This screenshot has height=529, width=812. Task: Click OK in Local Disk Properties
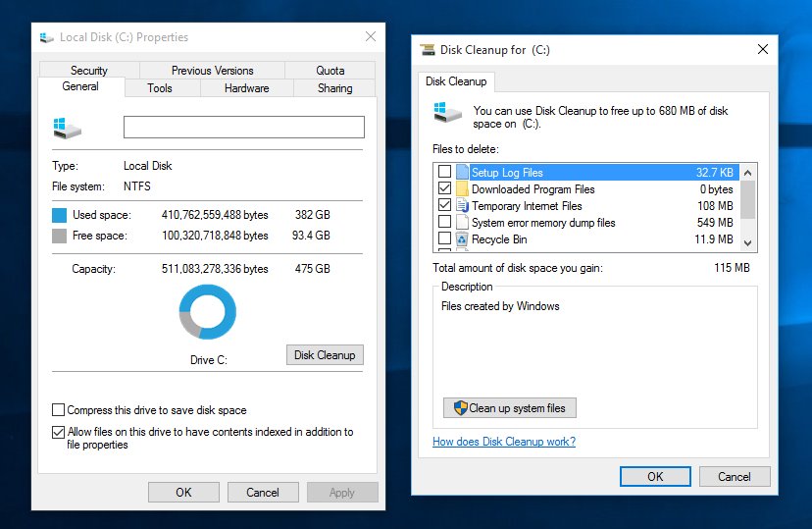[x=183, y=493]
